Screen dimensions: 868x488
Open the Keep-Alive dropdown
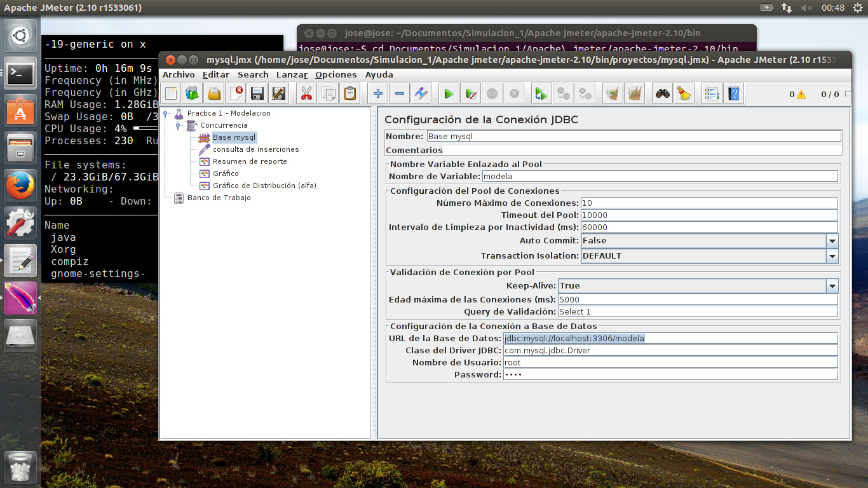[832, 286]
